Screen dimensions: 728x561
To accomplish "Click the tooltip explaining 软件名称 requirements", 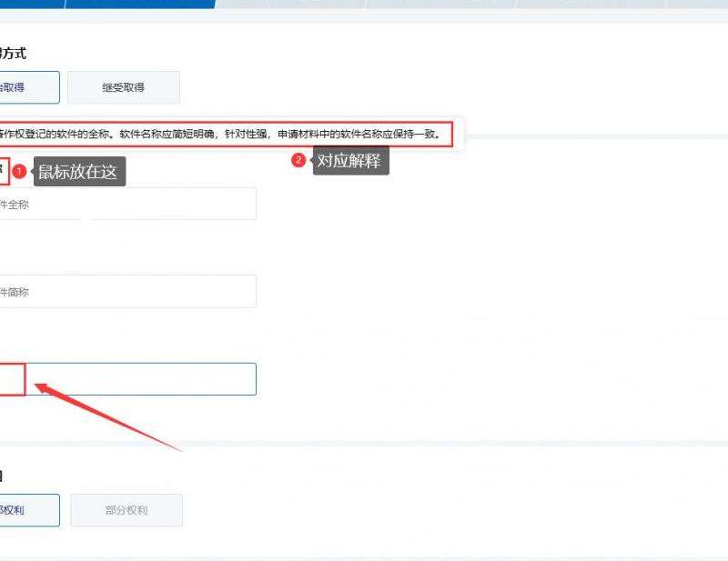I will coord(227,134).
